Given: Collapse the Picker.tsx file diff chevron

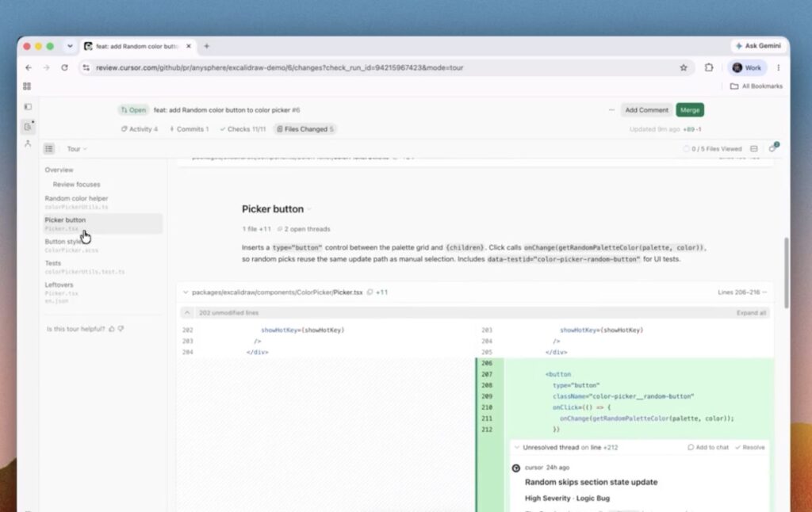Looking at the screenshot, I should coord(186,292).
